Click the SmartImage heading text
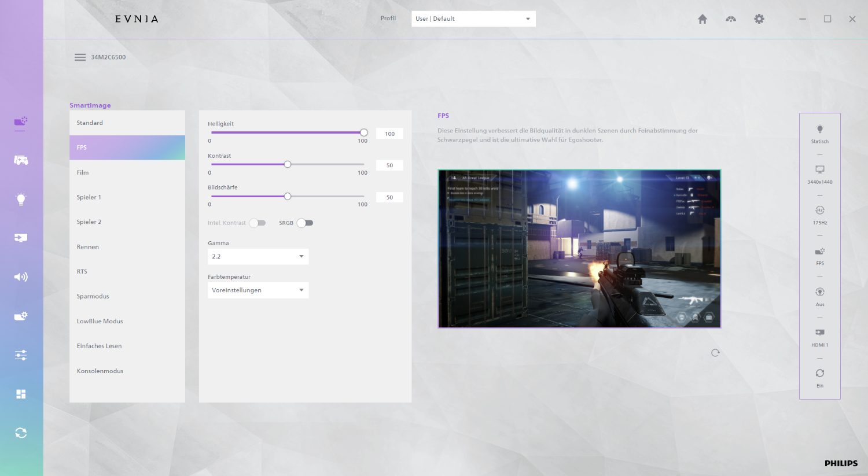Image resolution: width=868 pixels, height=476 pixels. [x=90, y=105]
